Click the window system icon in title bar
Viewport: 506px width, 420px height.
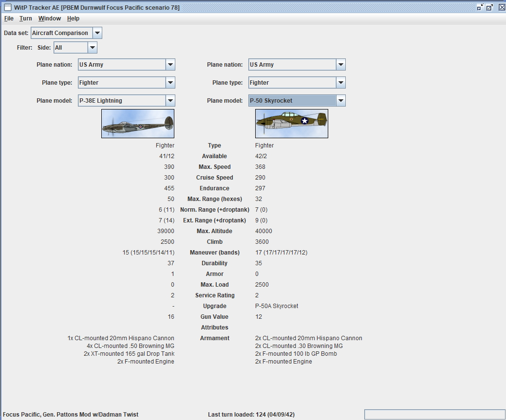pos(8,7)
